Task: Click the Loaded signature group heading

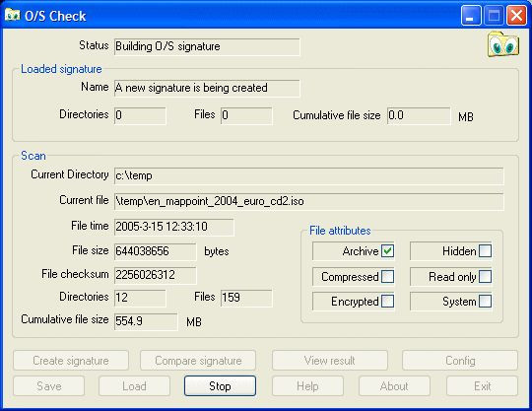Action: tap(61, 69)
